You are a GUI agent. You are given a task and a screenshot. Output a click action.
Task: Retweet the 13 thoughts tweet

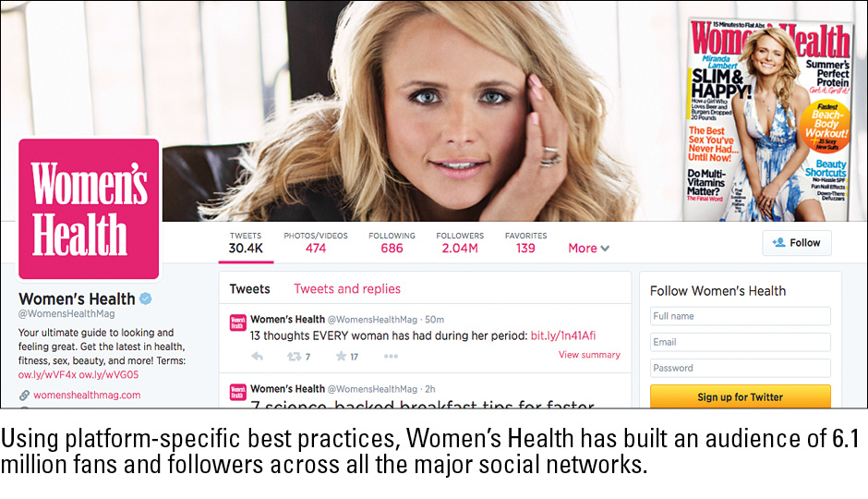point(294,356)
